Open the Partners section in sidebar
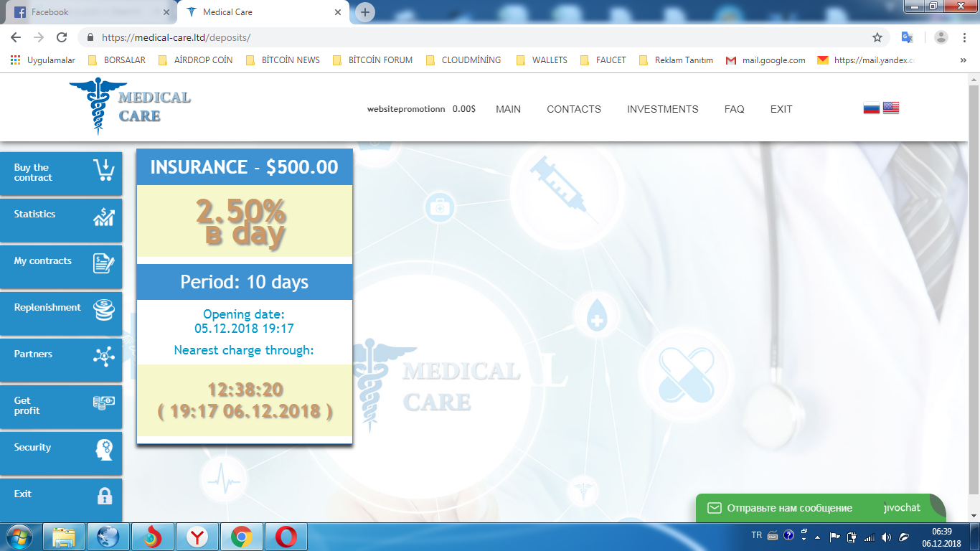The image size is (980, 551). click(61, 359)
